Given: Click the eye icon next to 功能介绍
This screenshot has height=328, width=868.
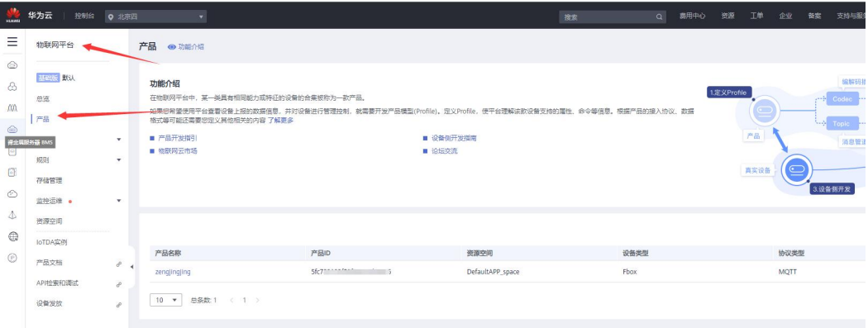Looking at the screenshot, I should click(172, 47).
